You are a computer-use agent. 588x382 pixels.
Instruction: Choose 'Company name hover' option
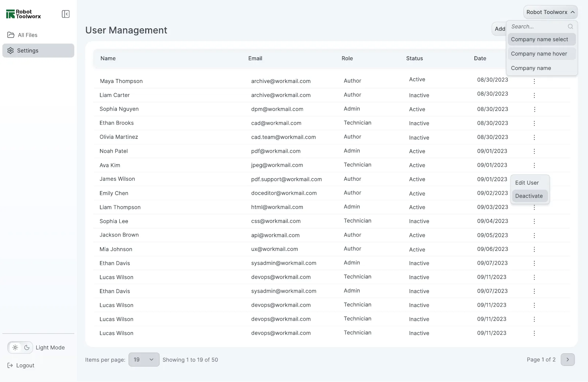[x=542, y=54]
